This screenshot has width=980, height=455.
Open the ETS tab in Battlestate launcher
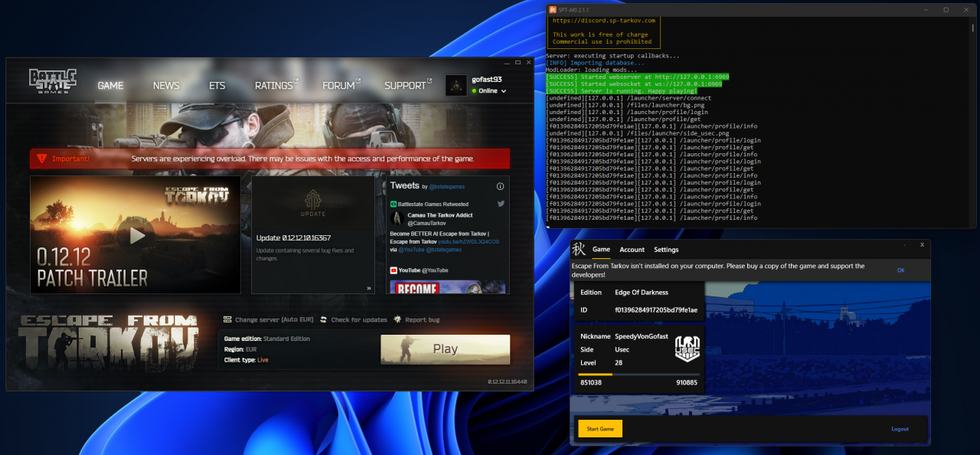pos(217,86)
